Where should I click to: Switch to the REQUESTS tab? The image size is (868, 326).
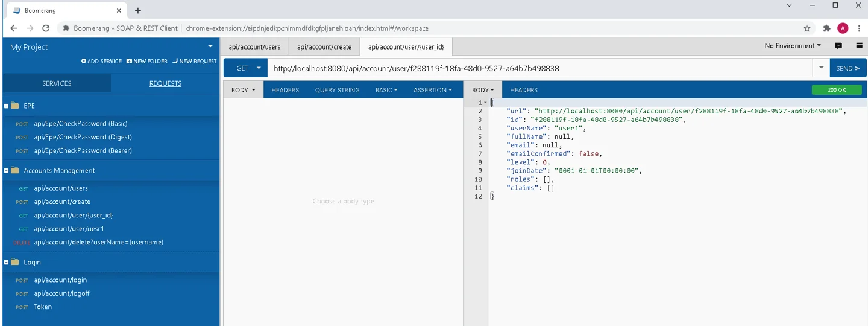pyautogui.click(x=165, y=83)
